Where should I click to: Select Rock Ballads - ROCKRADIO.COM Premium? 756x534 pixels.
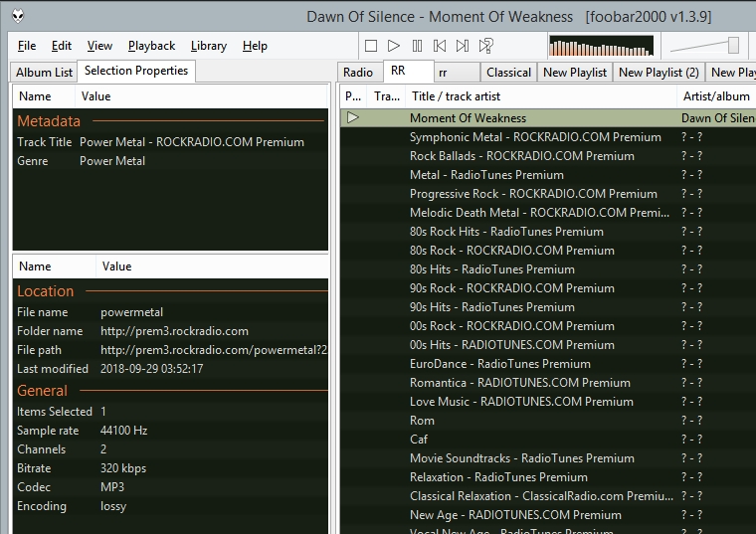tap(548, 156)
